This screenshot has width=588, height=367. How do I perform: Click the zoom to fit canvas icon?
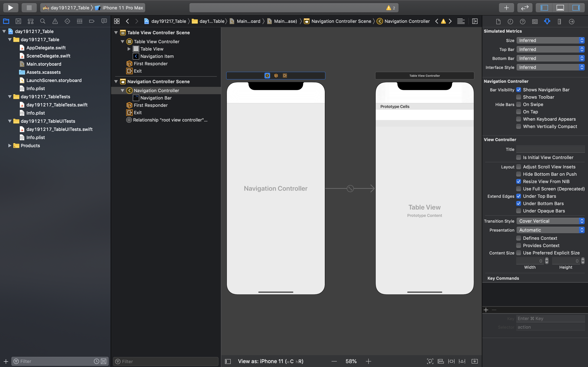430,361
